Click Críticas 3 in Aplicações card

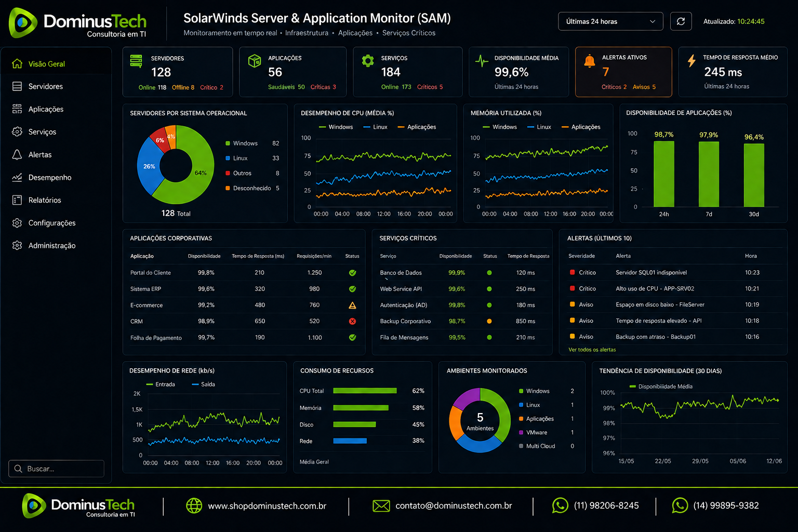coord(323,87)
